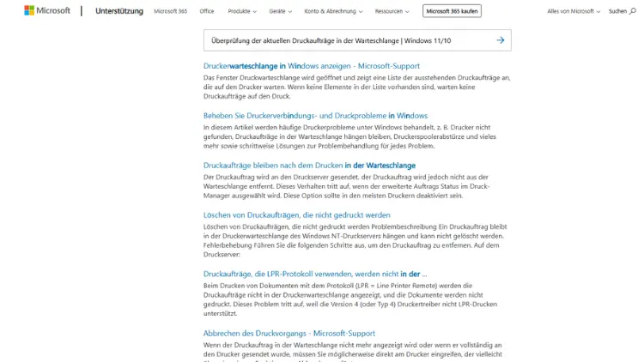Image resolution: width=644 pixels, height=362 pixels.
Task: Open search via magnifier icon
Action: click(x=633, y=11)
